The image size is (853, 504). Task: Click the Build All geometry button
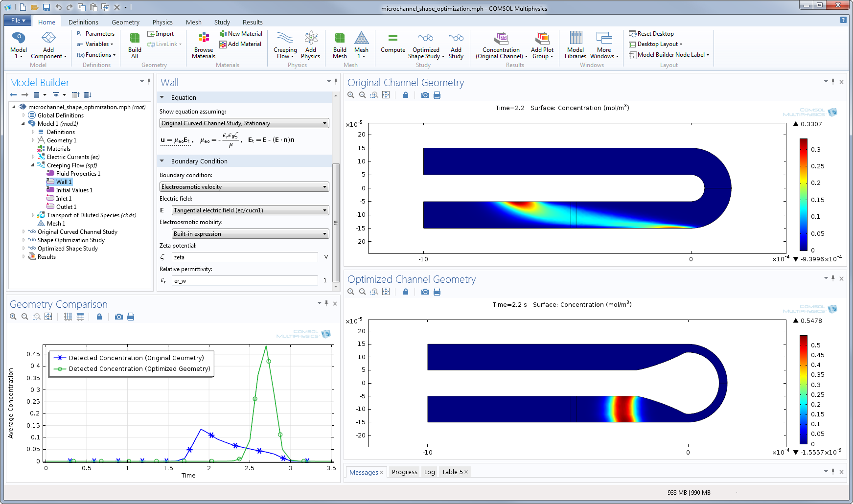pyautogui.click(x=135, y=45)
